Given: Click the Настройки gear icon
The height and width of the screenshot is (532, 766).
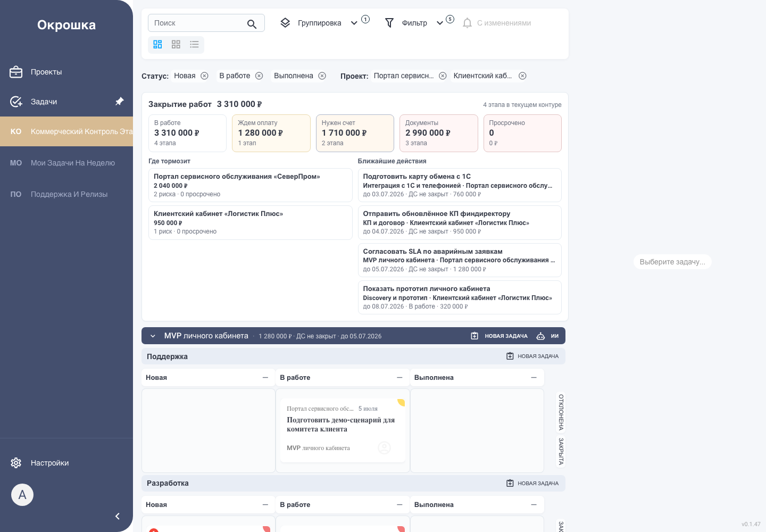Looking at the screenshot, I should 16,463.
